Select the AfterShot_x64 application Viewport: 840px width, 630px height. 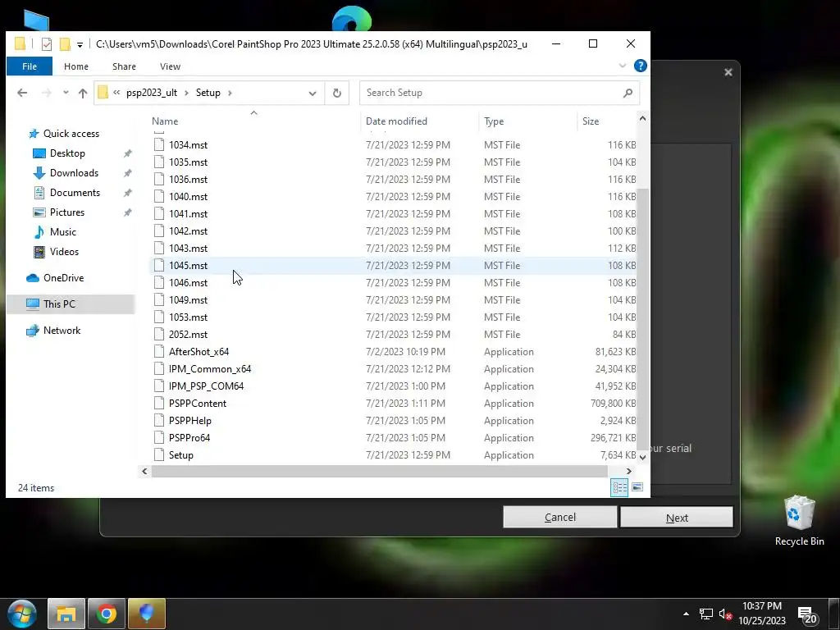pyautogui.click(x=199, y=352)
